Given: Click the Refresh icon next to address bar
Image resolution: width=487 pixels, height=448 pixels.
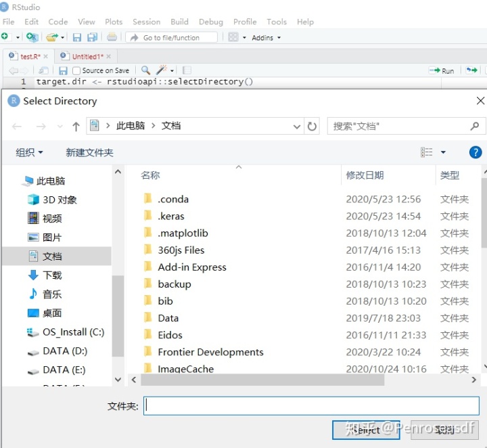Looking at the screenshot, I should click(312, 127).
